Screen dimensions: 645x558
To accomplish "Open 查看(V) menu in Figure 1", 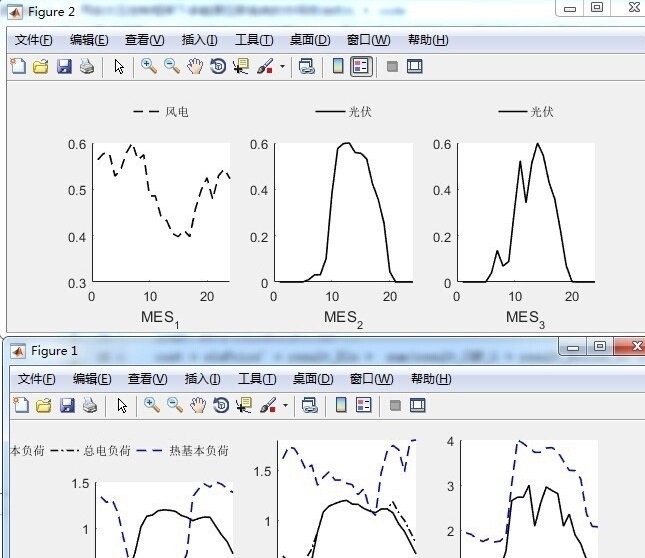I will pyautogui.click(x=147, y=379).
